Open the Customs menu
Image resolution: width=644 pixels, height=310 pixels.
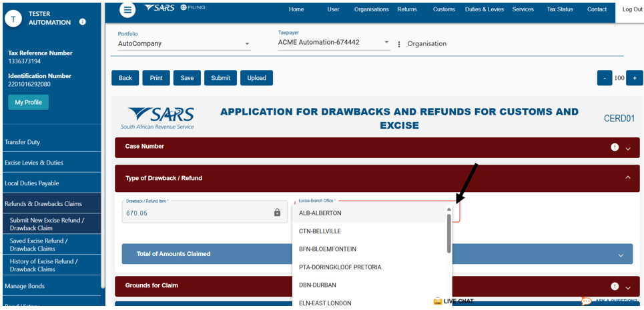click(x=444, y=9)
